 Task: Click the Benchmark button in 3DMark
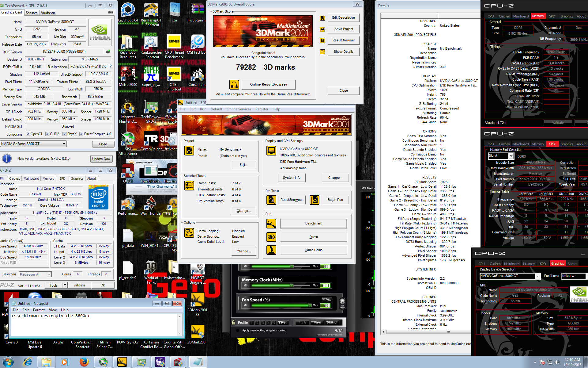314,224
